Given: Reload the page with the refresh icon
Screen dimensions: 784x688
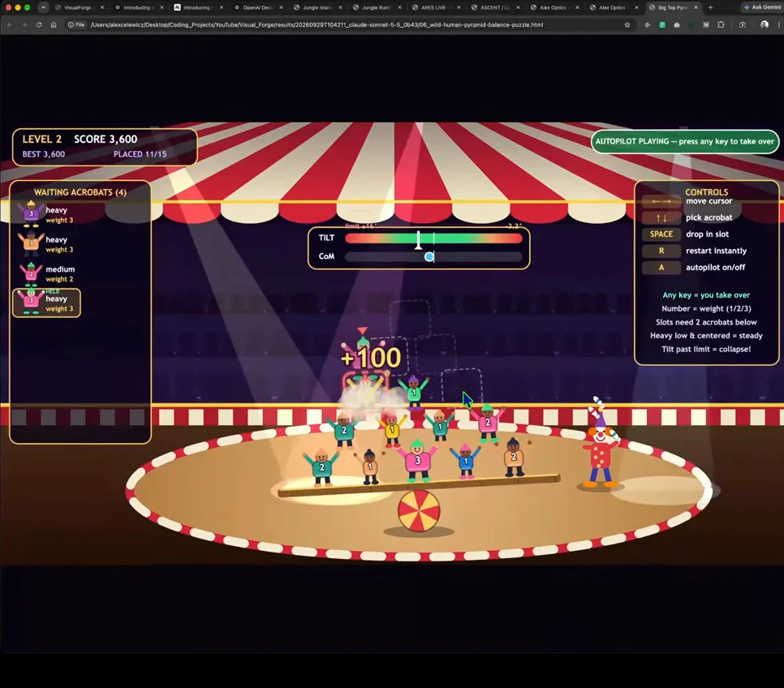Looking at the screenshot, I should [x=38, y=24].
